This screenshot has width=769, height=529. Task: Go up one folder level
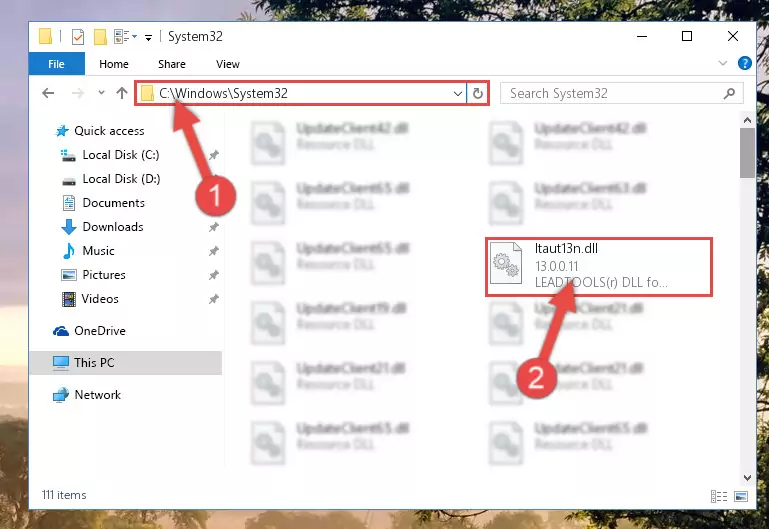click(x=122, y=93)
